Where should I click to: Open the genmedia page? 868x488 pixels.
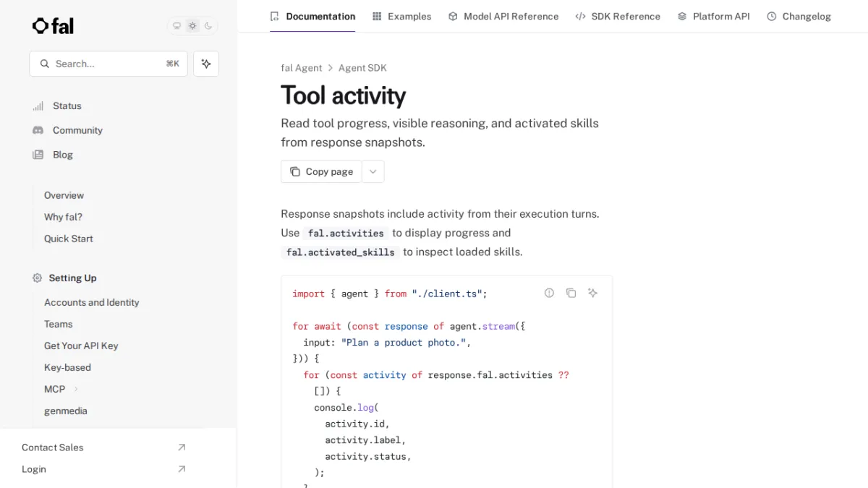66,411
